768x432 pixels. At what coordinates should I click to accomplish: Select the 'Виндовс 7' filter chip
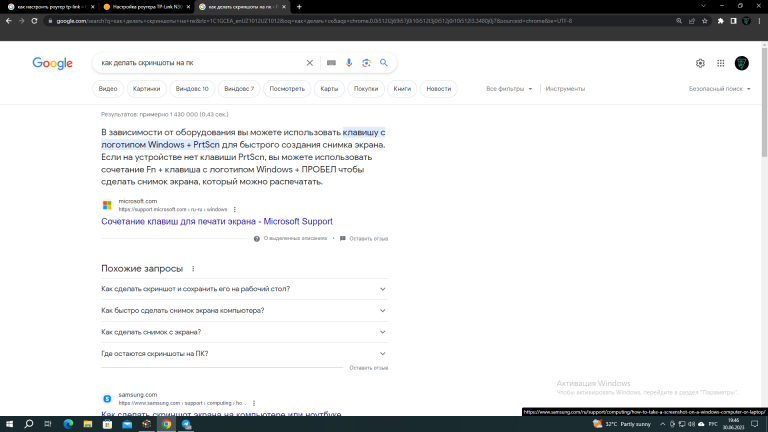(x=239, y=89)
